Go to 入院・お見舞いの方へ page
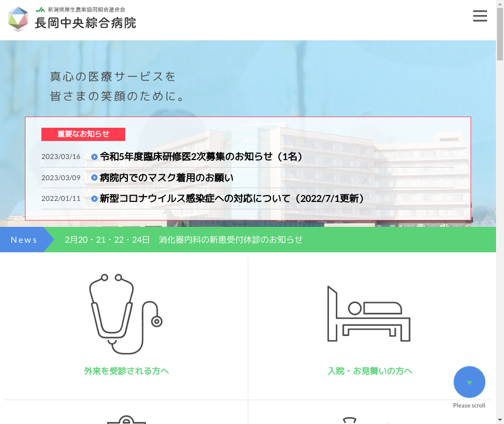 coord(370,371)
